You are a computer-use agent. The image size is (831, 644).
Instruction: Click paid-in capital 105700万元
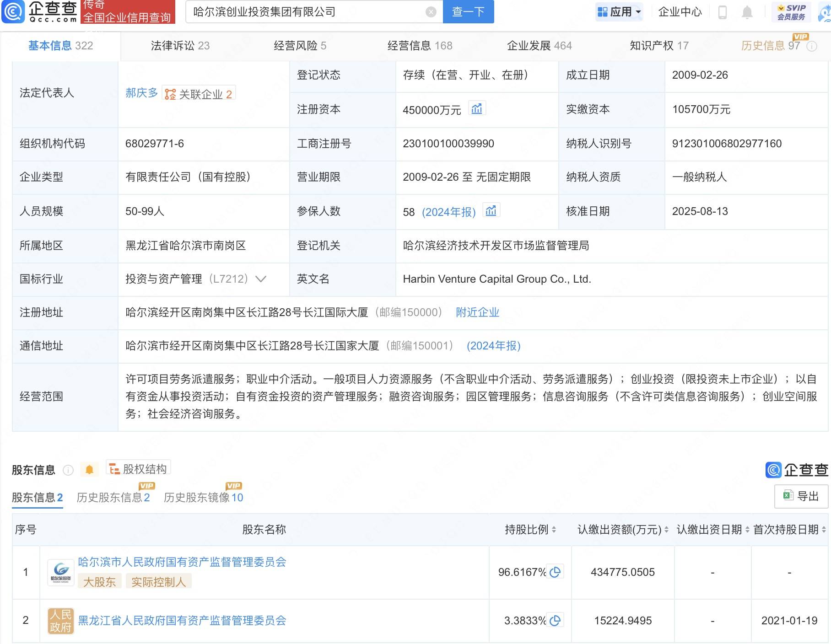pos(701,109)
